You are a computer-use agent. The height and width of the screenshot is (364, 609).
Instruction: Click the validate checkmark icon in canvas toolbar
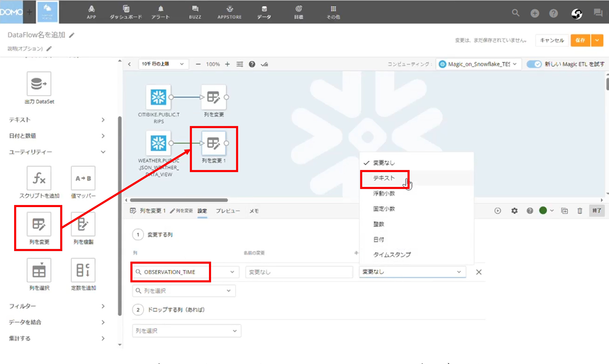(264, 64)
